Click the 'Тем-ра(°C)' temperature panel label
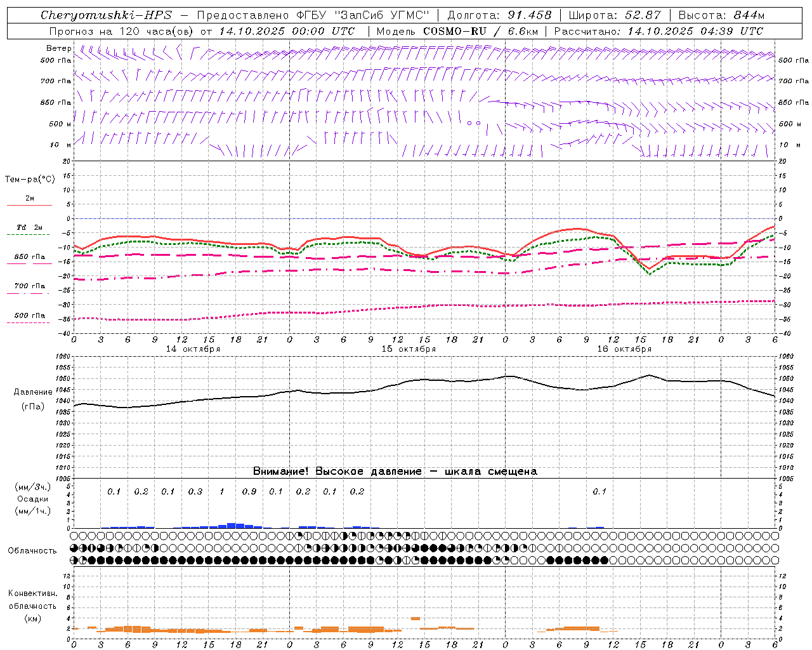This screenshot has width=812, height=650. [30, 180]
